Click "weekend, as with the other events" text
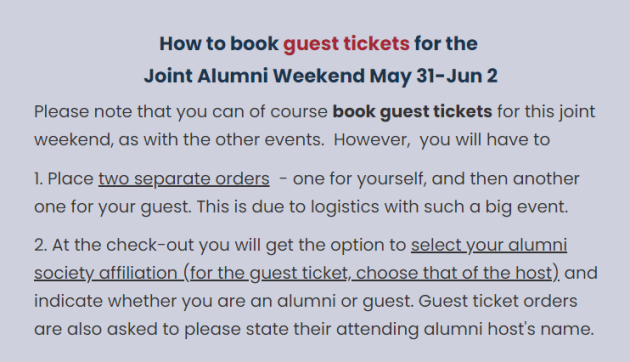The image size is (630, 362). [x=179, y=140]
